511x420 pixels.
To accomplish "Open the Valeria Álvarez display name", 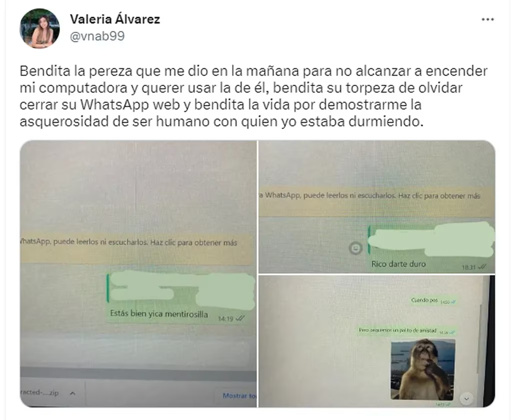I will click(115, 19).
